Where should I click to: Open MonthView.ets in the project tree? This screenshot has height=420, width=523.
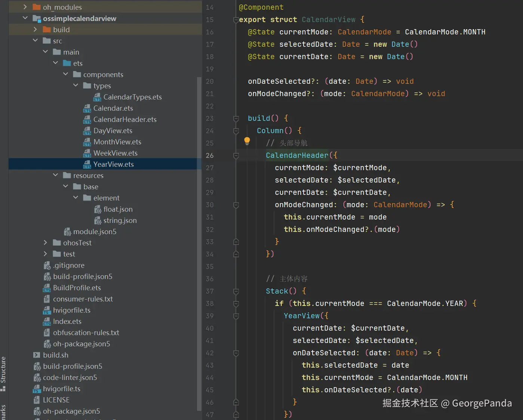[x=117, y=142]
